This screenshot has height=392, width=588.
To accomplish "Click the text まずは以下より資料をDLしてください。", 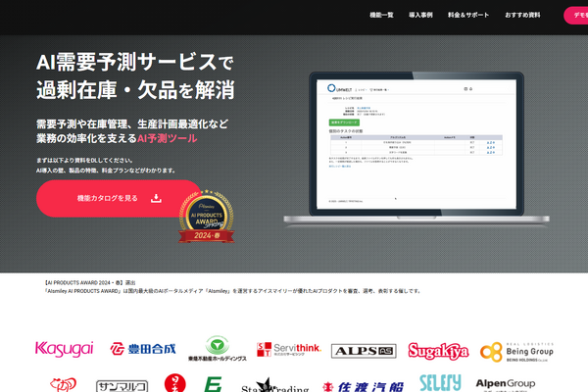I will (84, 160).
